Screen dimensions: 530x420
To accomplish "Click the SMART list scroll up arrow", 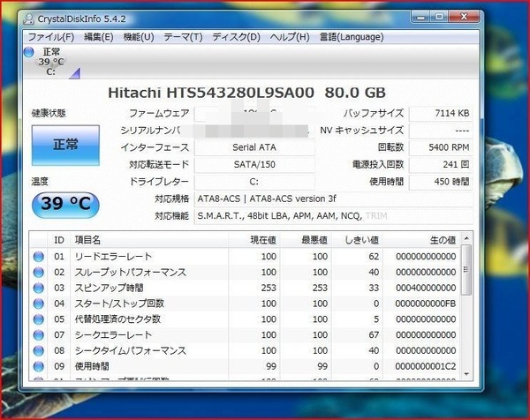I will click(x=466, y=238).
